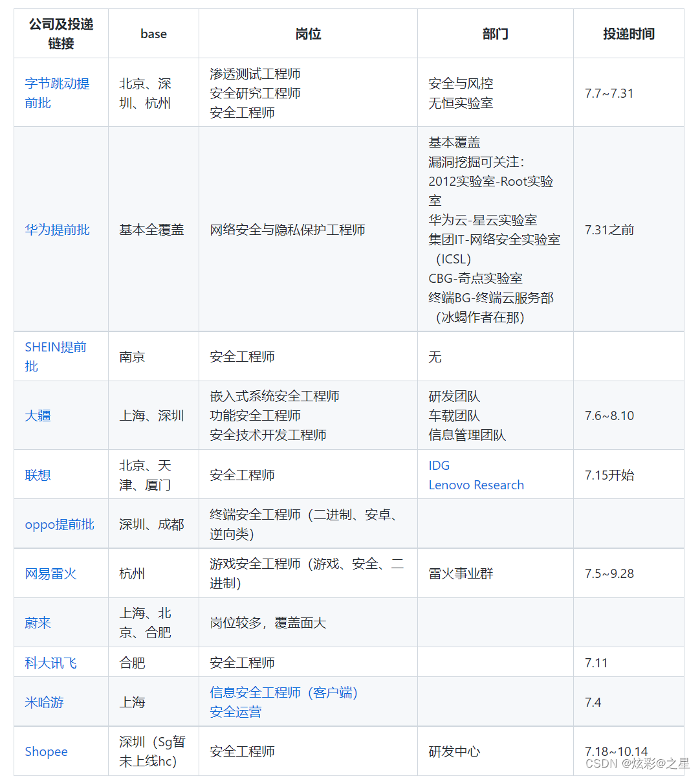
Task: Open the 大疆 company link
Action: (x=38, y=416)
